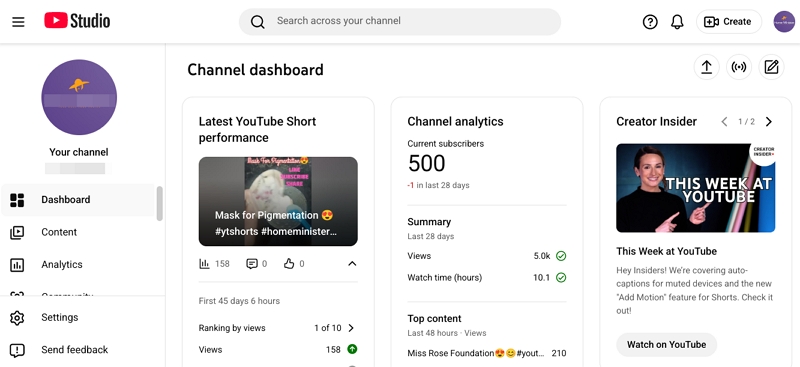Click the Settings gear icon
Screen dimensions: 800x367
coord(17,317)
